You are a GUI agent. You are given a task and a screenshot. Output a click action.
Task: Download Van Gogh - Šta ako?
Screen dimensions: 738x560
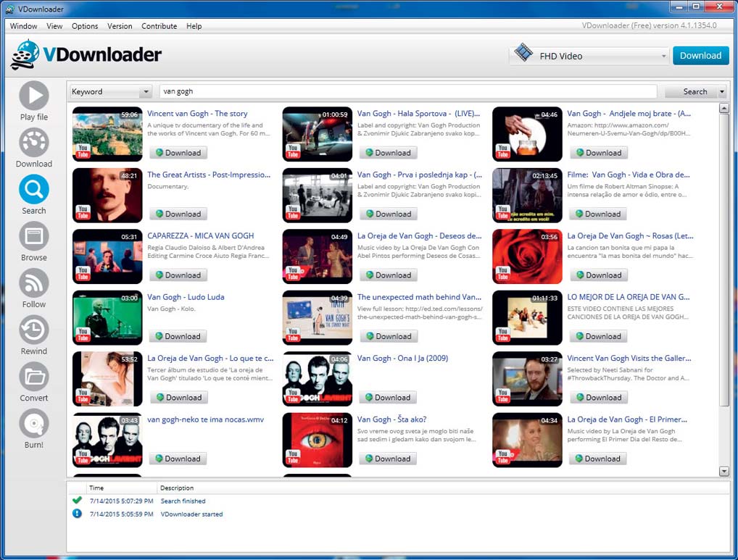[388, 459]
